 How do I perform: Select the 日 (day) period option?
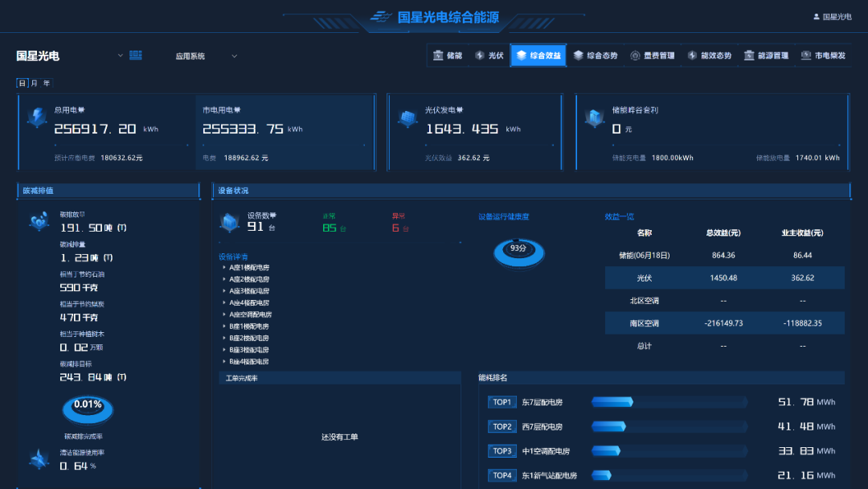[23, 83]
